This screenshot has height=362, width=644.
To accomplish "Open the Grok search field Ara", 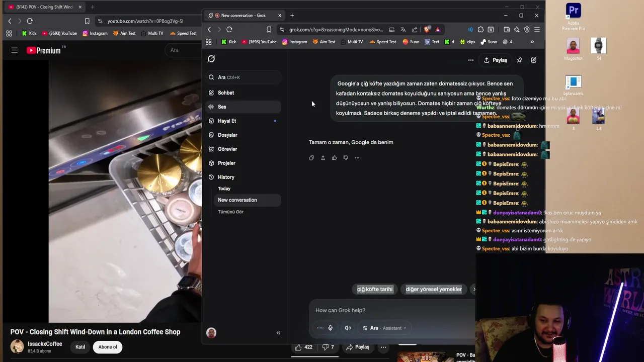I will [244, 77].
